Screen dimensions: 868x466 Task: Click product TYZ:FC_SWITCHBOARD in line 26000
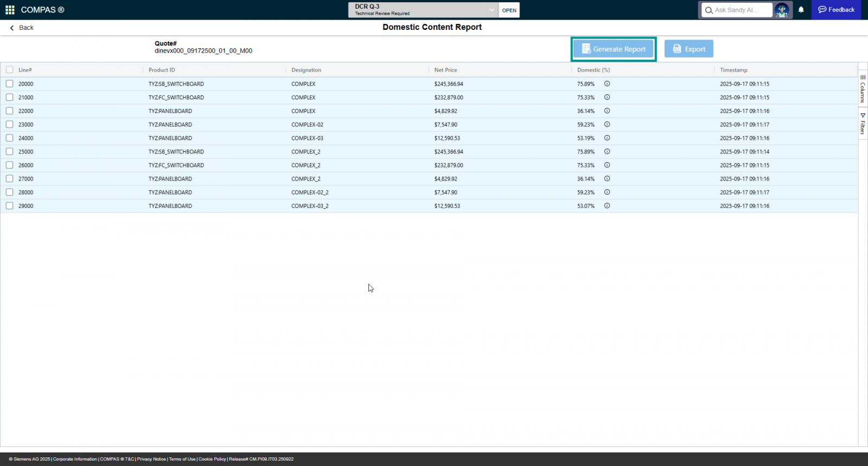click(176, 165)
